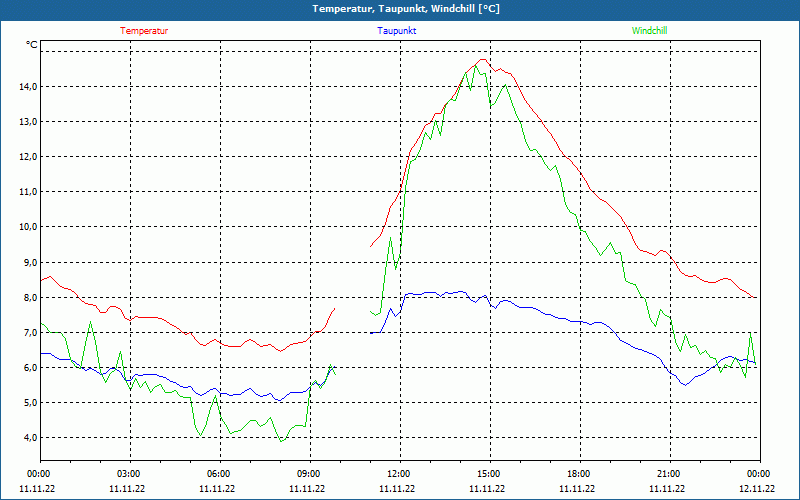Click the '00:00' time label above 11.11.22
Image resolution: width=800 pixels, height=500 pixels.
click(x=38, y=474)
